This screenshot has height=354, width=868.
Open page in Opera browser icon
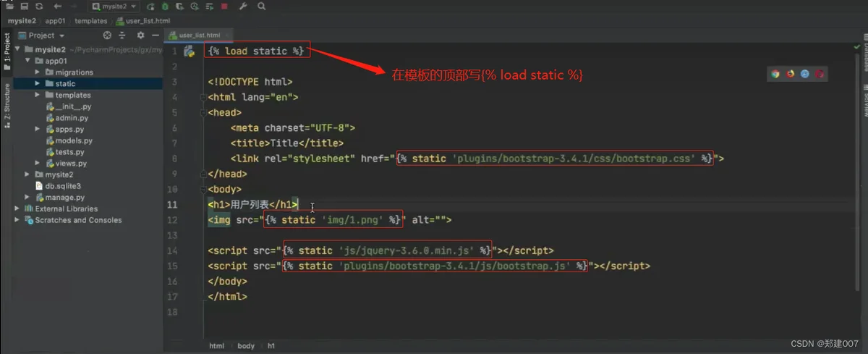coord(820,73)
